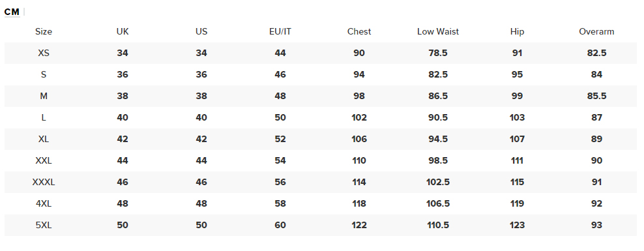Click overarm value 82.5 in XS row
This screenshot has height=251, width=644.
pyautogui.click(x=597, y=53)
